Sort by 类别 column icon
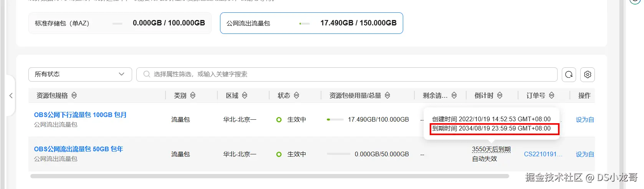The height and width of the screenshot is (189, 644). coord(193,95)
